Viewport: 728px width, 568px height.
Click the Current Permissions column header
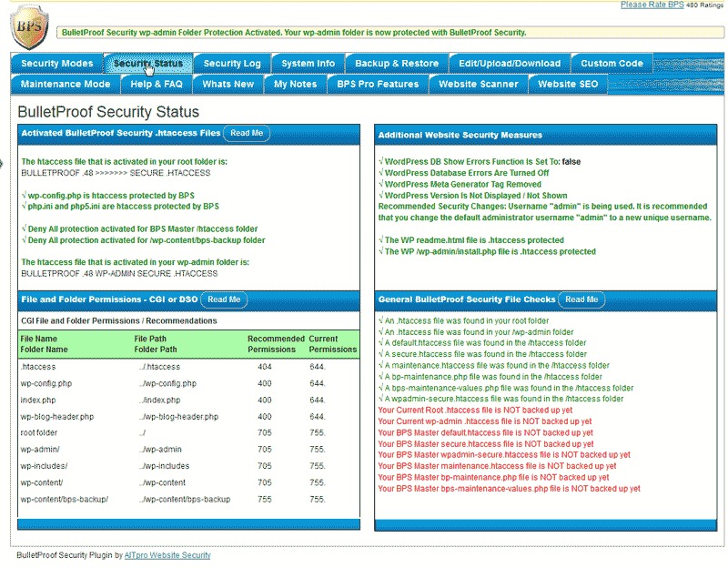click(x=333, y=344)
